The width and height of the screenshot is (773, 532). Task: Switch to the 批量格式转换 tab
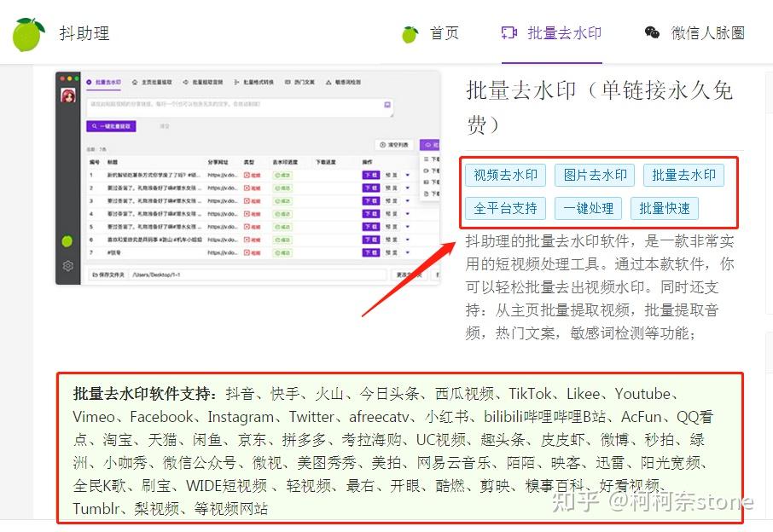(x=254, y=82)
